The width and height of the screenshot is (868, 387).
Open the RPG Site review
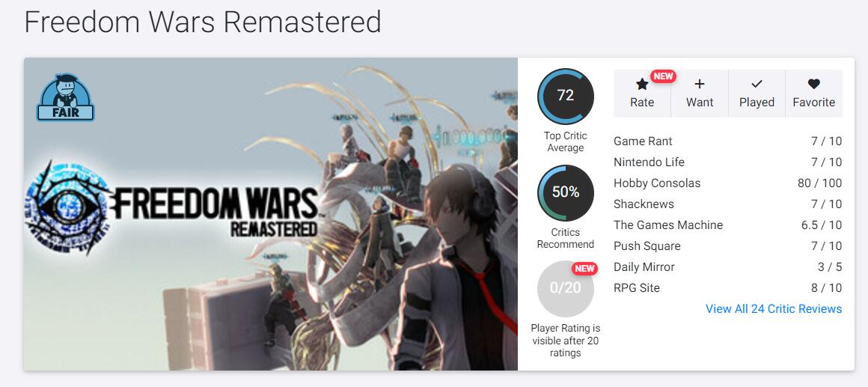(x=637, y=288)
